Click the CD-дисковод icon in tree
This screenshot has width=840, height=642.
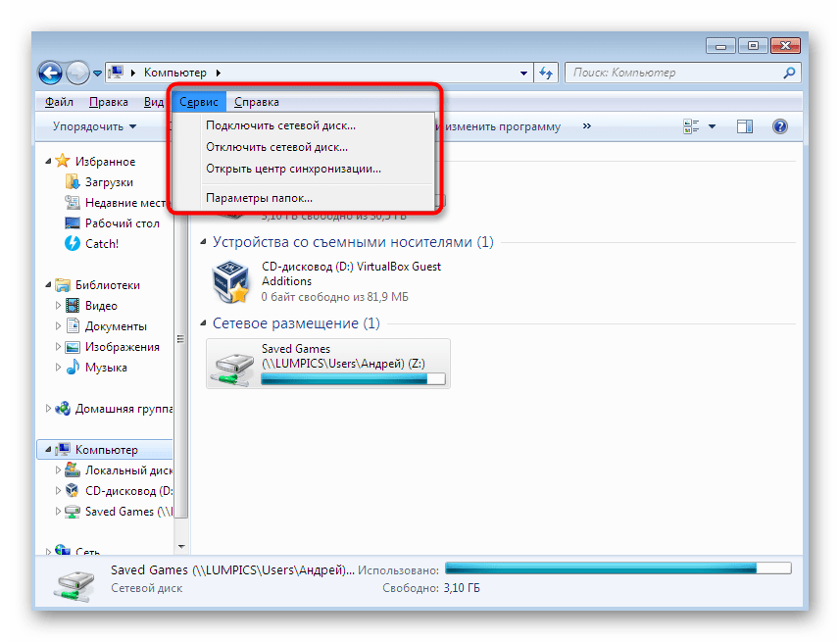click(73, 490)
